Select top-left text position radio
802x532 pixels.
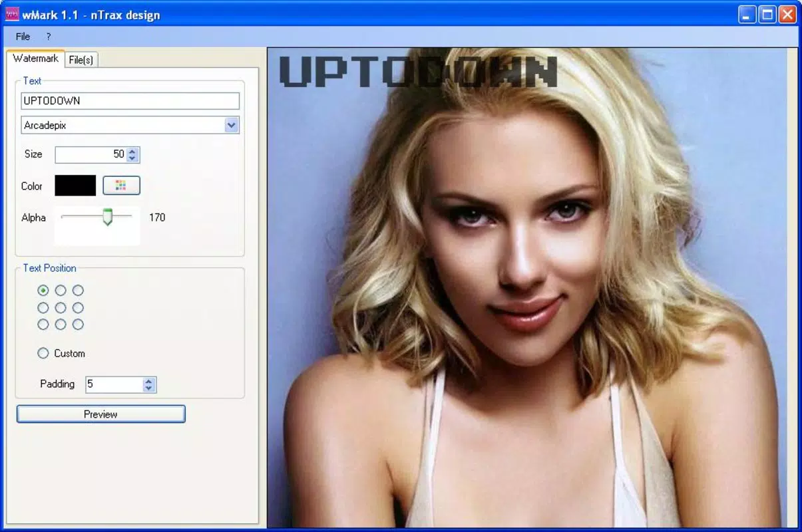click(x=43, y=291)
